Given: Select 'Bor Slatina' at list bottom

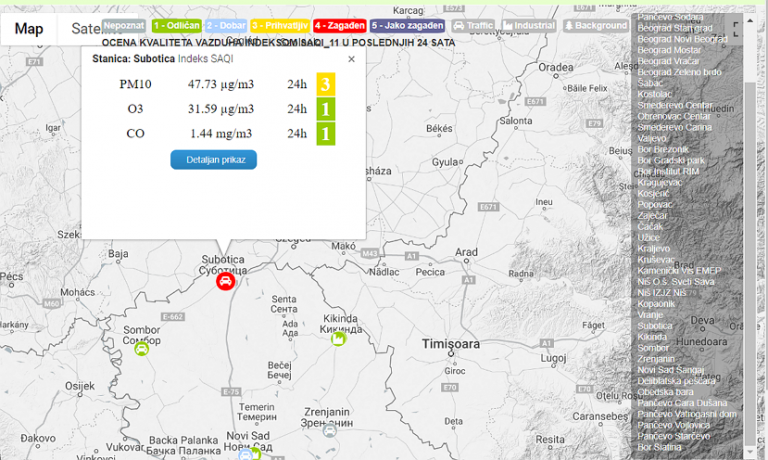Looking at the screenshot, I should point(660,447).
